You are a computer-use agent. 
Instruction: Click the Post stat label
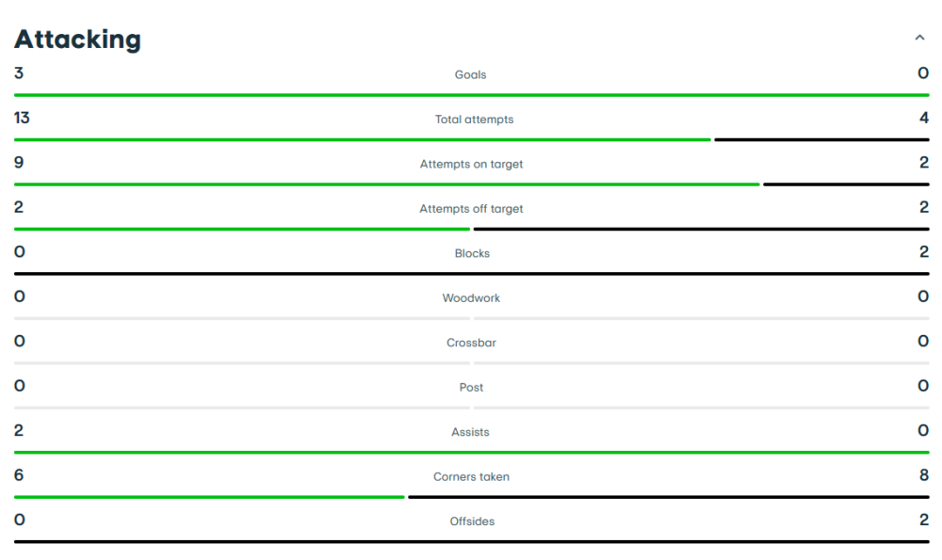[x=471, y=388]
